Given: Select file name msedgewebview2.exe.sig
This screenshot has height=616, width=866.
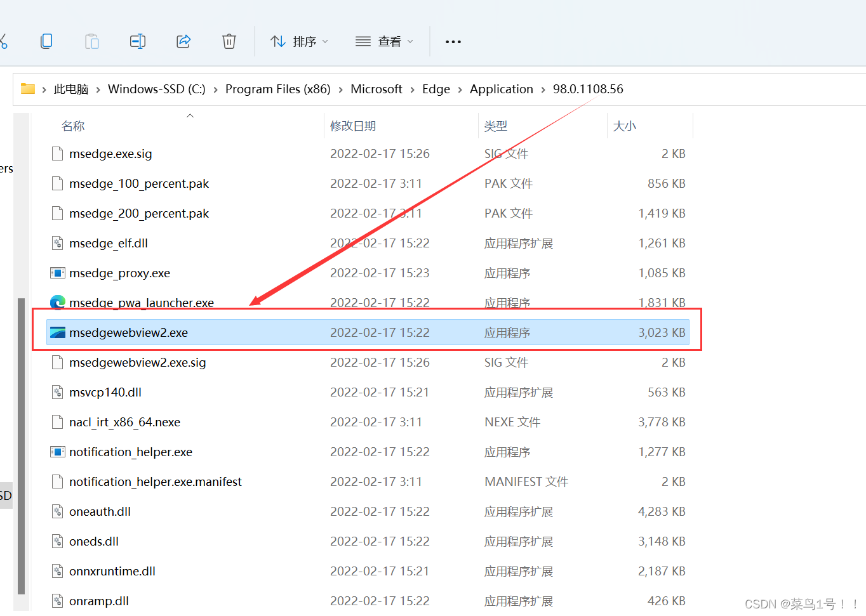Looking at the screenshot, I should [138, 362].
